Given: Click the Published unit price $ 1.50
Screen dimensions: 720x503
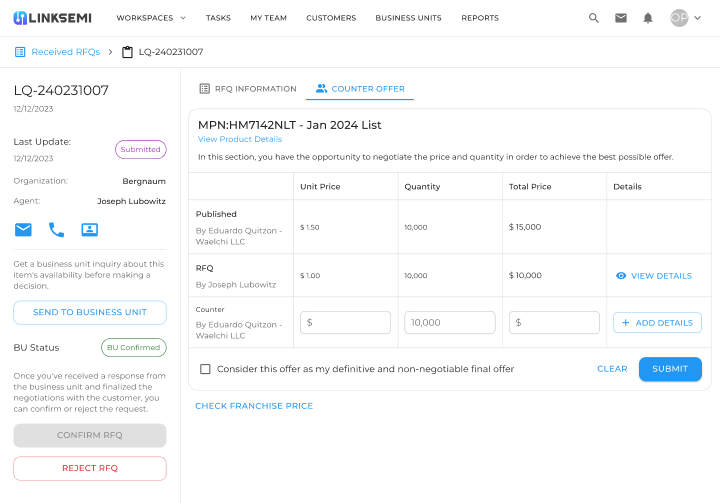Looking at the screenshot, I should (309, 227).
